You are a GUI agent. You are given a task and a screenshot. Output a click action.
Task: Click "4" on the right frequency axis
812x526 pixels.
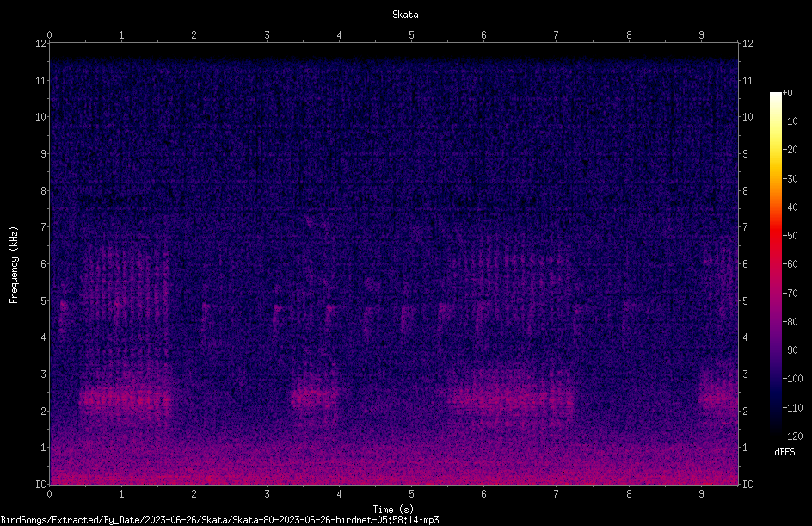[745, 337]
